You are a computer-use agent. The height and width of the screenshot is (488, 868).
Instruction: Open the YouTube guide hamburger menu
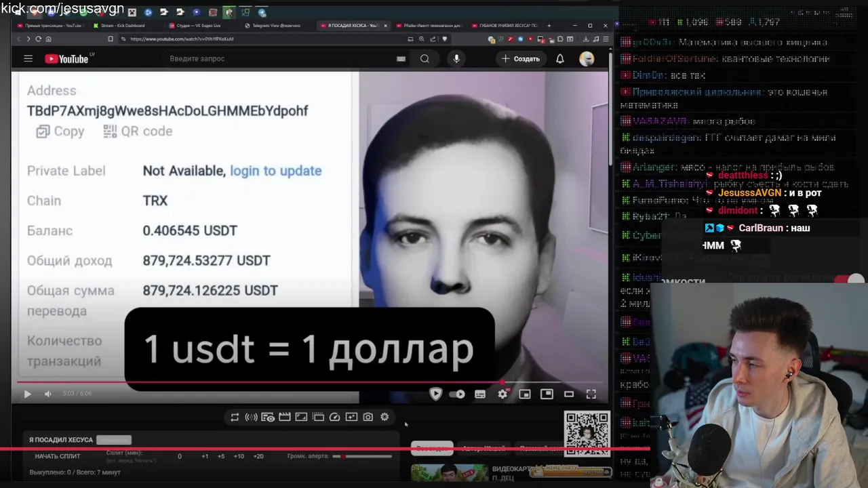[x=28, y=59]
